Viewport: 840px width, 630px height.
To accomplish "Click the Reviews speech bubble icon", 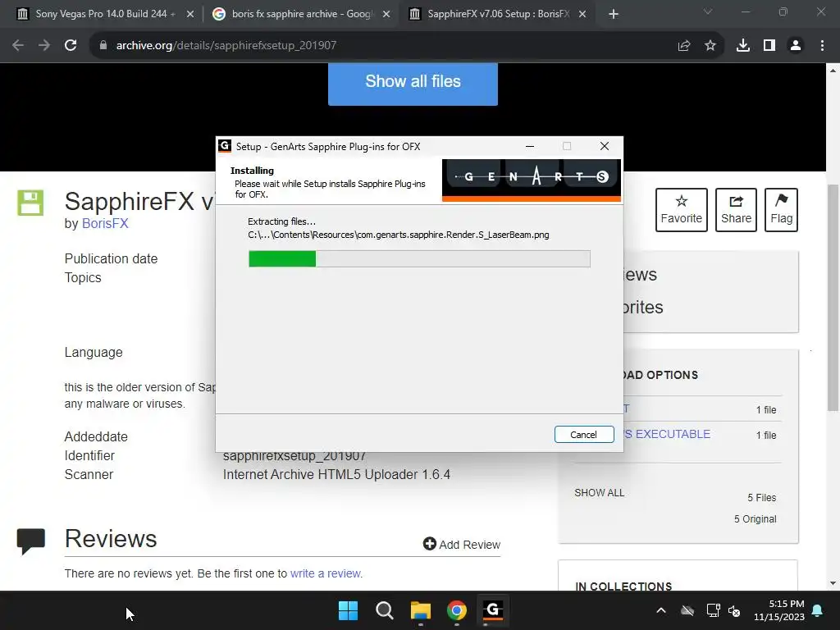I will (x=31, y=541).
